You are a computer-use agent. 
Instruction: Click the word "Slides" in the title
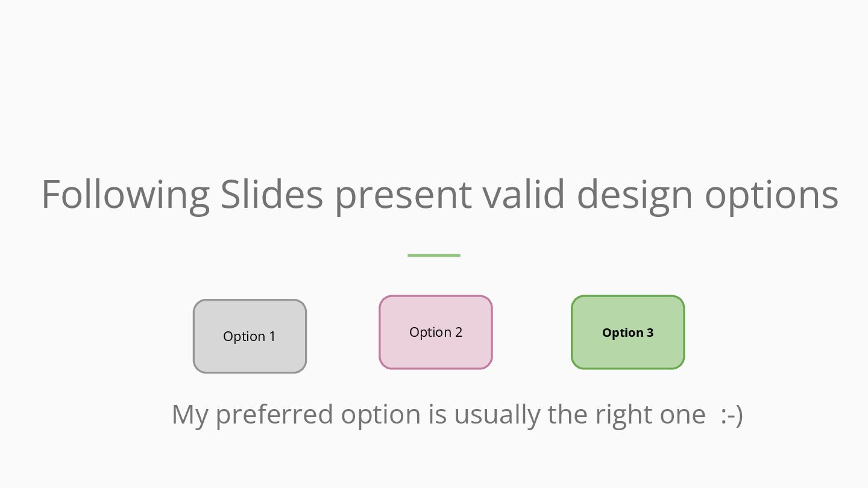click(x=272, y=195)
